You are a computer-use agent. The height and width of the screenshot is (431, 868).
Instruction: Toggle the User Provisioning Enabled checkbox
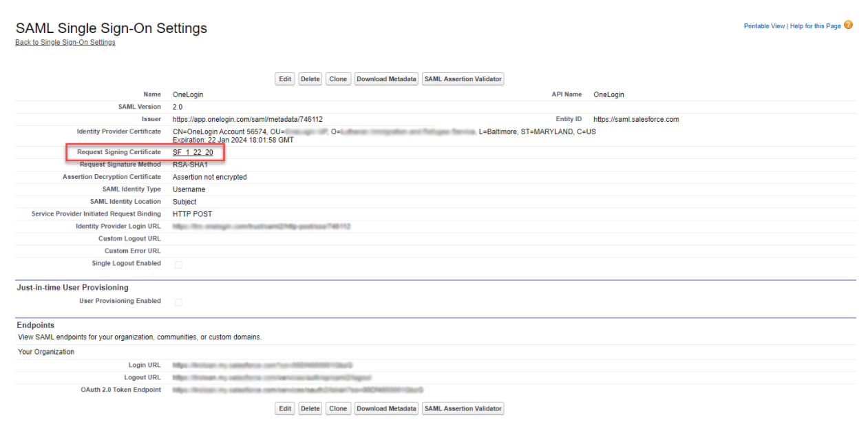point(178,302)
